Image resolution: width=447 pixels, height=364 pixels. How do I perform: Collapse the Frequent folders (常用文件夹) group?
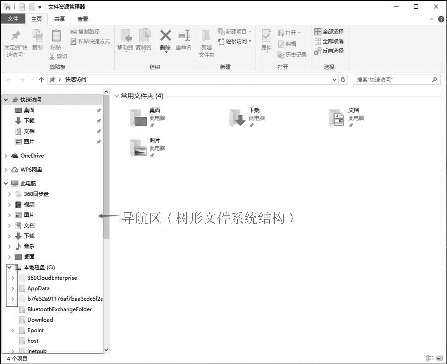pos(116,96)
